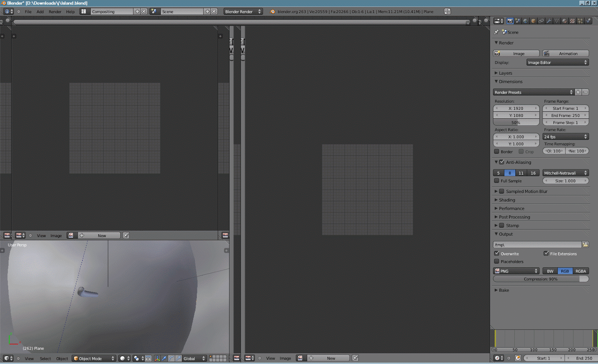Open the Object properties tab (cube icon)
Image resolution: width=598 pixels, height=364 pixels.
pos(534,21)
